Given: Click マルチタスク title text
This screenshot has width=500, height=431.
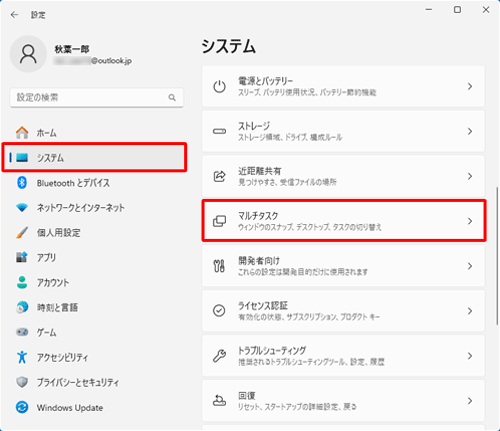Looking at the screenshot, I should click(258, 216).
